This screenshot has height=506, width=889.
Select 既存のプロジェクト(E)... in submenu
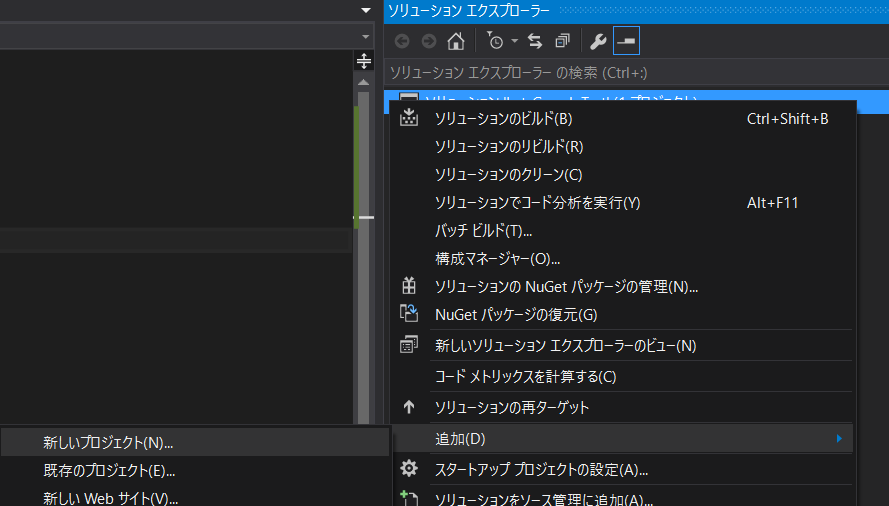click(x=195, y=470)
